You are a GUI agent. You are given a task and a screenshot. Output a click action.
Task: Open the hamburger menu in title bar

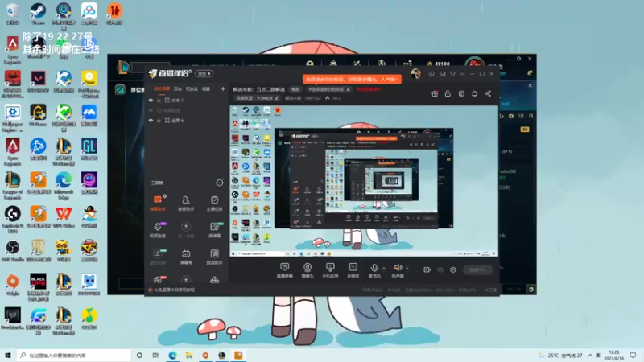[462, 74]
